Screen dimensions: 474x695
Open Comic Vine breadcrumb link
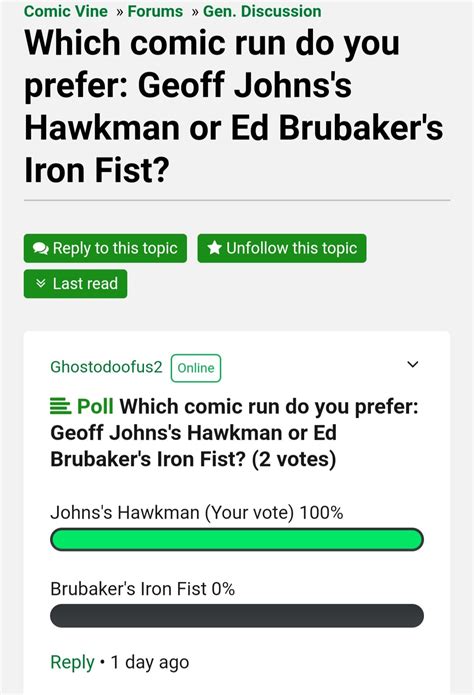click(x=66, y=11)
